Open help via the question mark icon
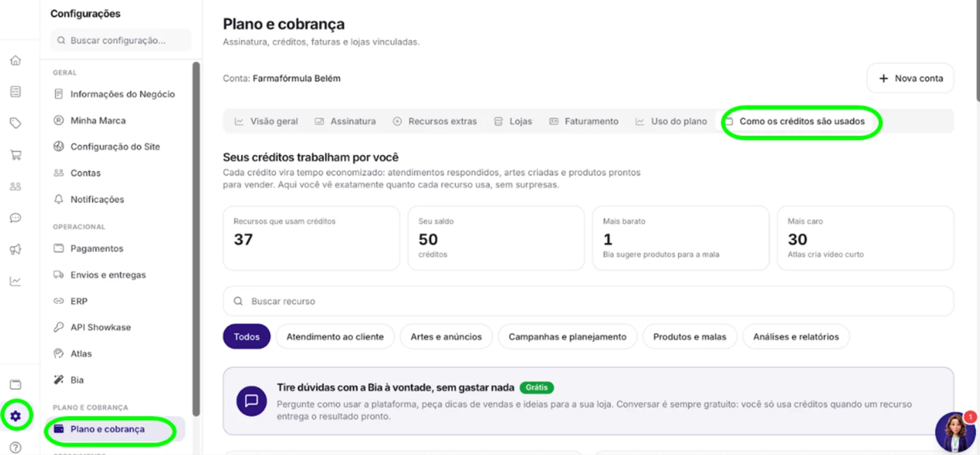The image size is (980, 455). (x=15, y=447)
